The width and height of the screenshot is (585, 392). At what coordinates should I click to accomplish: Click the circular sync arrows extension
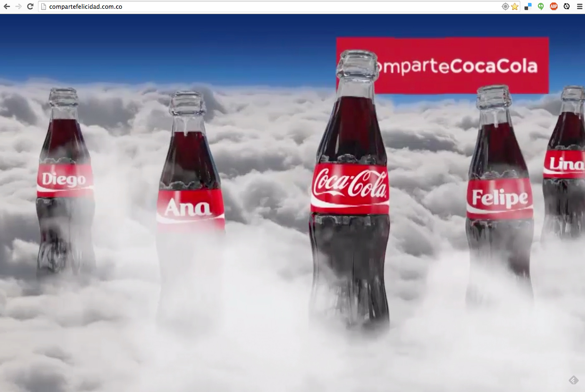click(567, 6)
